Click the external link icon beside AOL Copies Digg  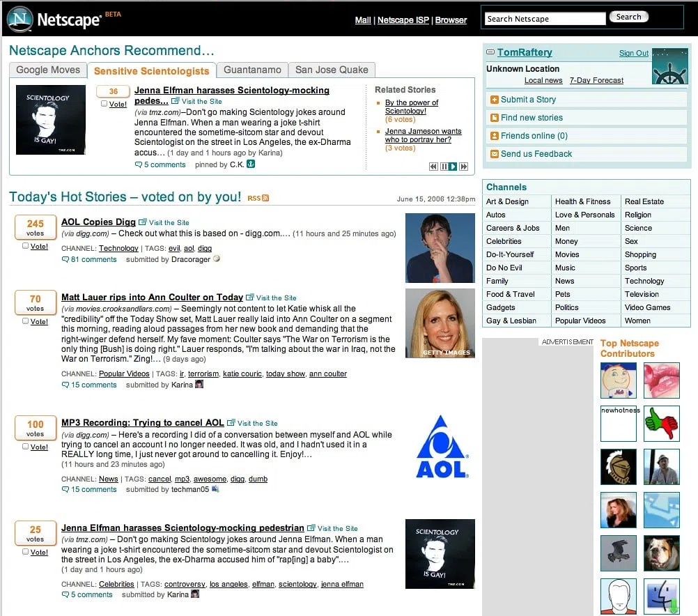(x=142, y=222)
